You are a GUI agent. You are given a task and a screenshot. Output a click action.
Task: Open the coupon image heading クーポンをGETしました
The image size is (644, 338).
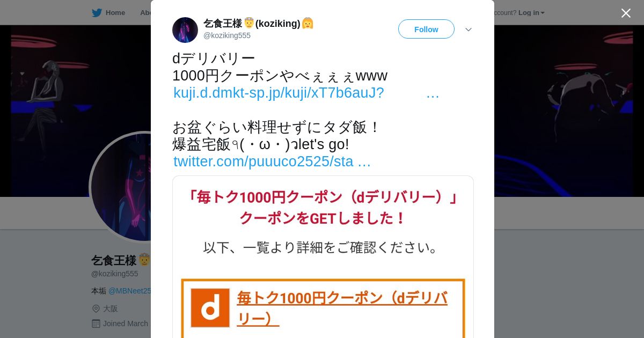323,218
